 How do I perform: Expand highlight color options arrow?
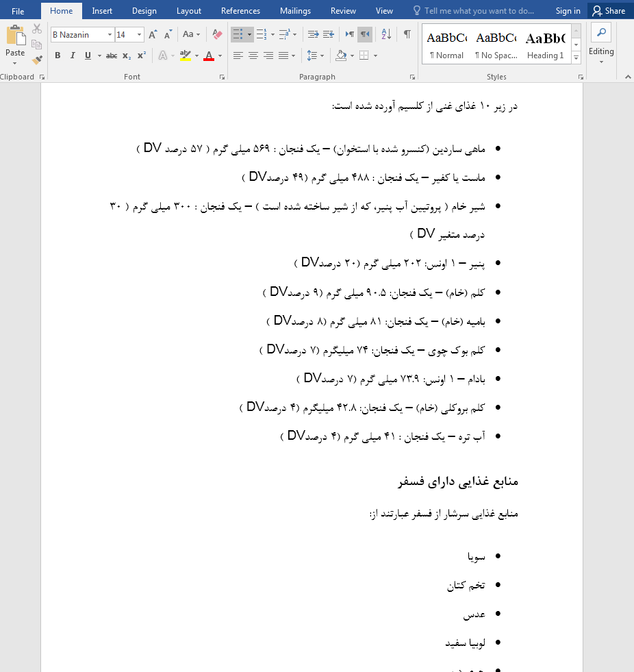click(x=196, y=55)
